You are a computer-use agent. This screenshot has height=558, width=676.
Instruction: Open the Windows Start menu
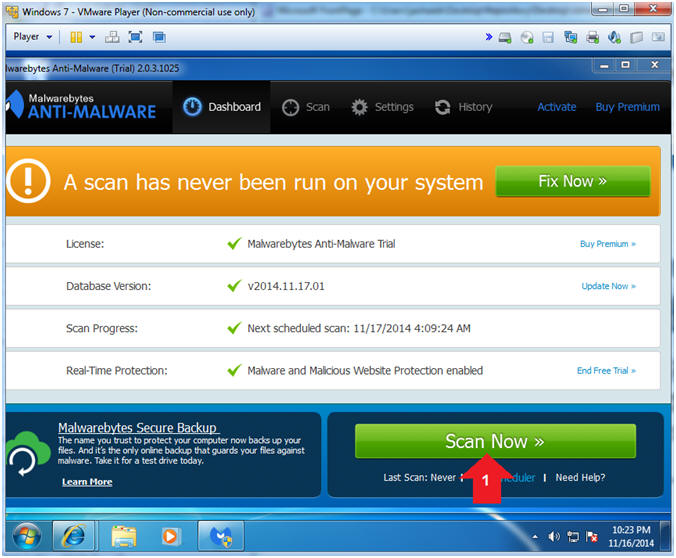click(x=27, y=536)
